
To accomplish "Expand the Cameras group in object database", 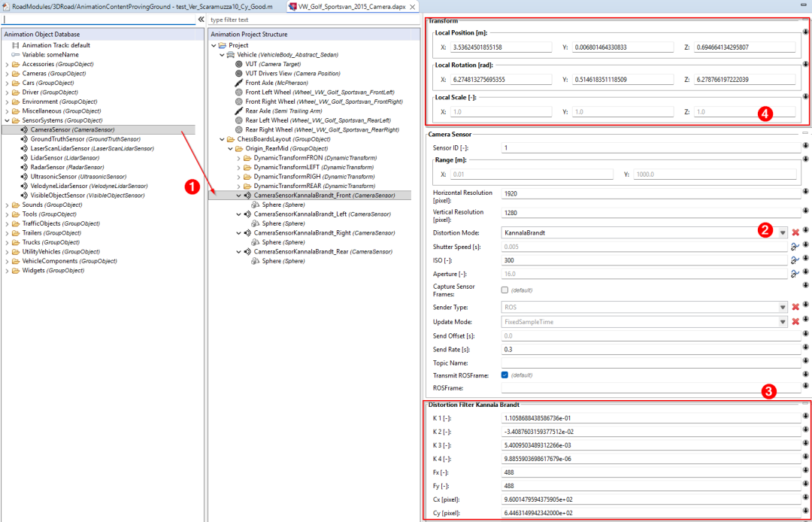I will coord(7,74).
